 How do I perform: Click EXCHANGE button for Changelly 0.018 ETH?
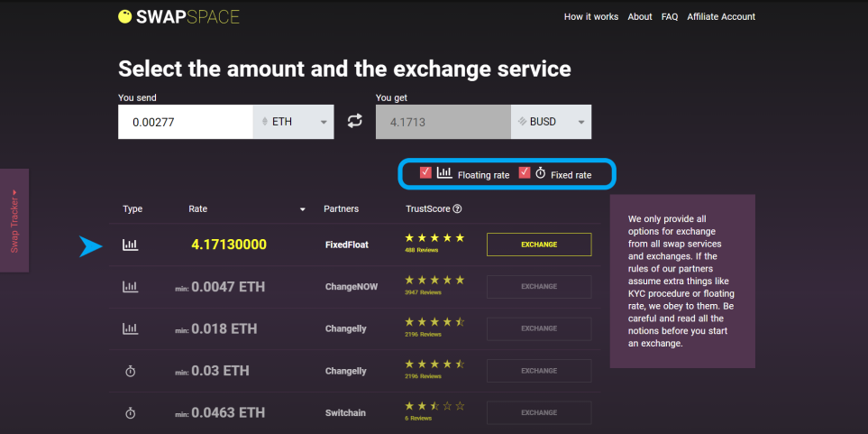click(539, 328)
